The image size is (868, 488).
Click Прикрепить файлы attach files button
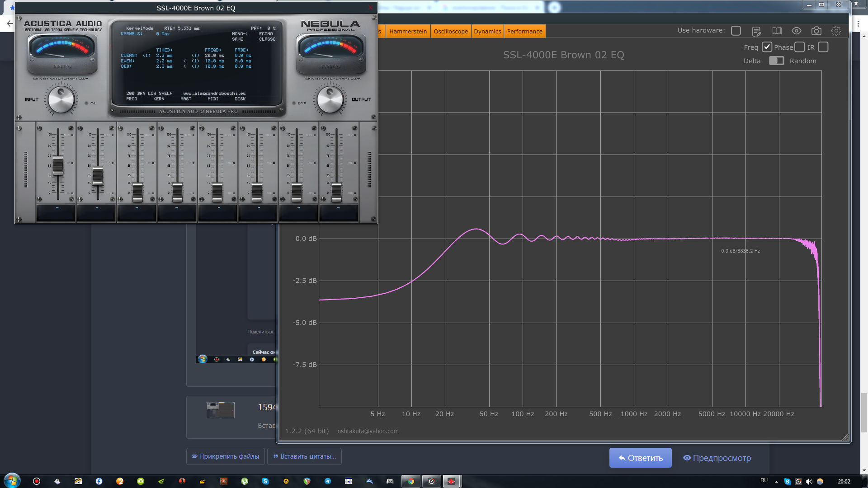point(225,456)
